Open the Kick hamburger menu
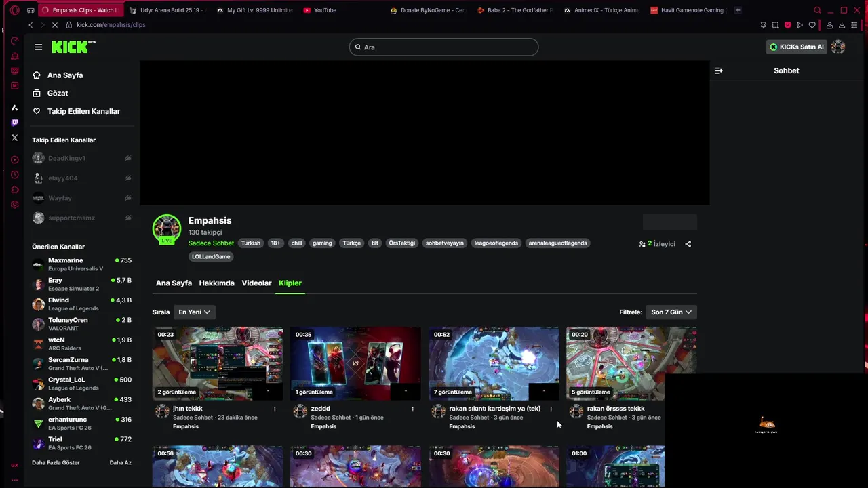Image resolution: width=868 pixels, height=488 pixels. click(38, 47)
